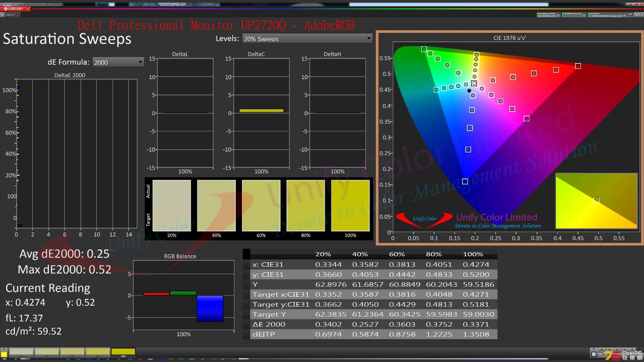
Task: Click the 100% column header in data table
Action: (473, 254)
